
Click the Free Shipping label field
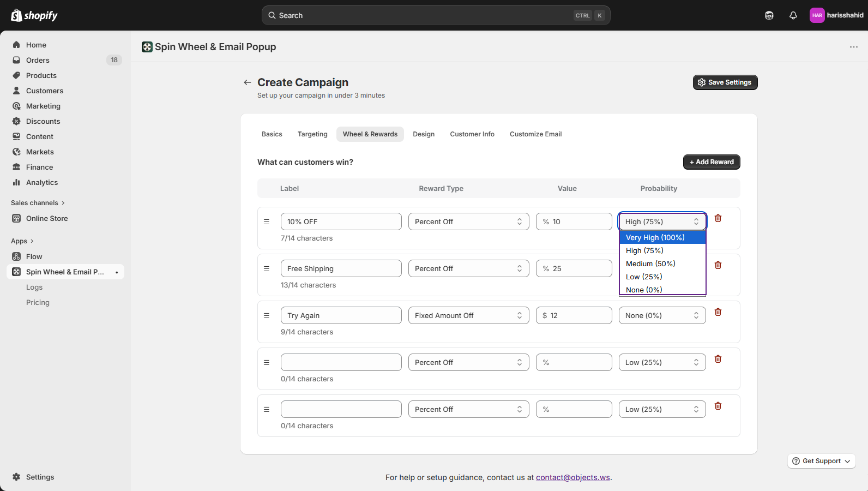click(x=341, y=268)
